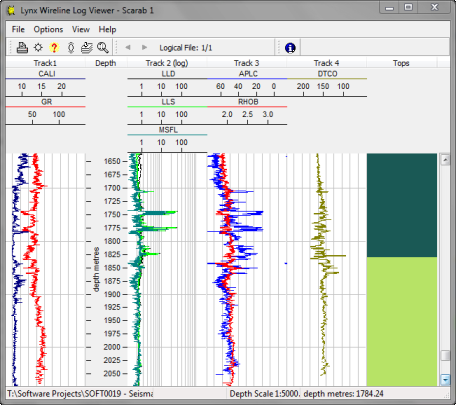This screenshot has width=456, height=405.
Task: Open the Options menu
Action: (x=48, y=29)
